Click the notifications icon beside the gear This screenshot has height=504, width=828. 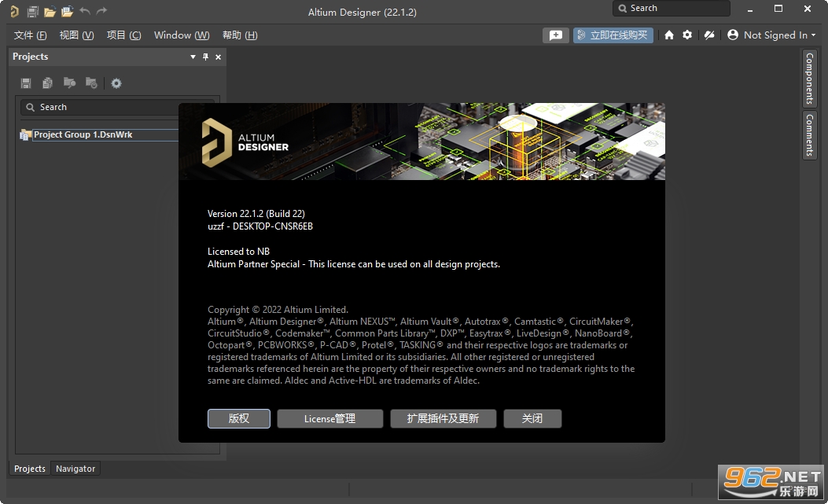709,35
